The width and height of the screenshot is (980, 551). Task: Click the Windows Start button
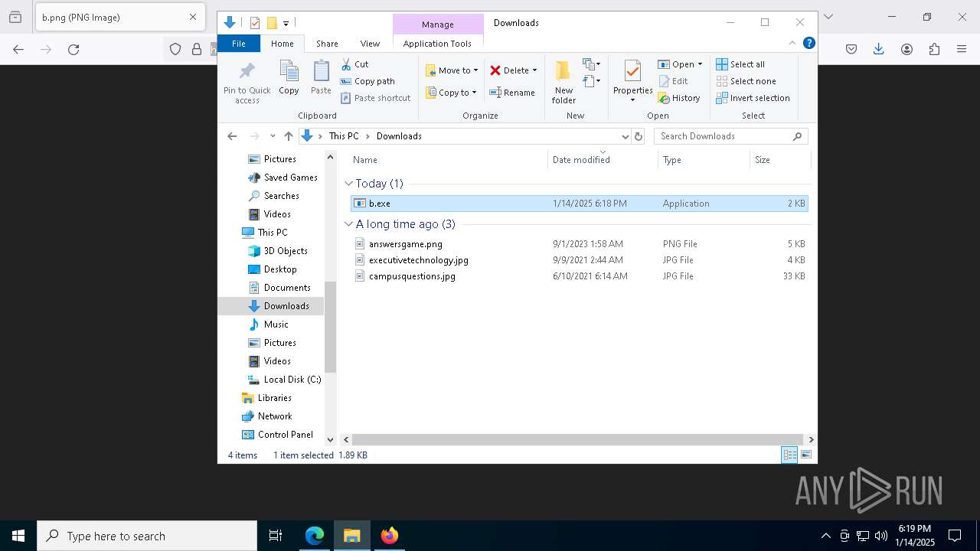point(18,536)
